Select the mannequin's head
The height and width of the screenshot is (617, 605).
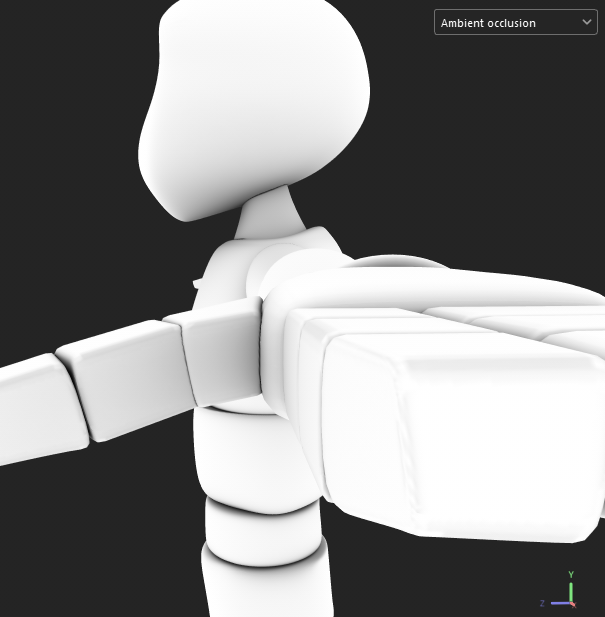tap(255, 100)
